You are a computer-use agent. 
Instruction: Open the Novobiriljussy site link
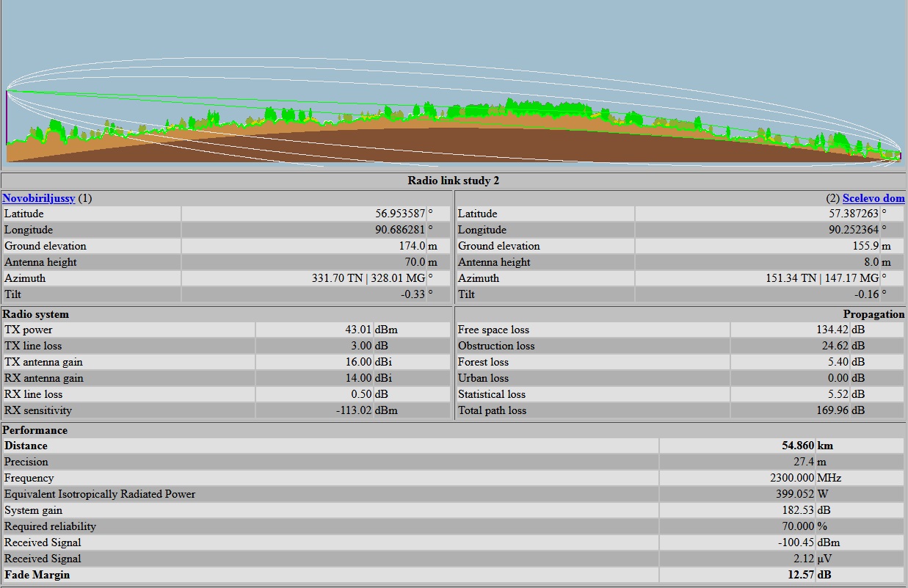click(39, 198)
